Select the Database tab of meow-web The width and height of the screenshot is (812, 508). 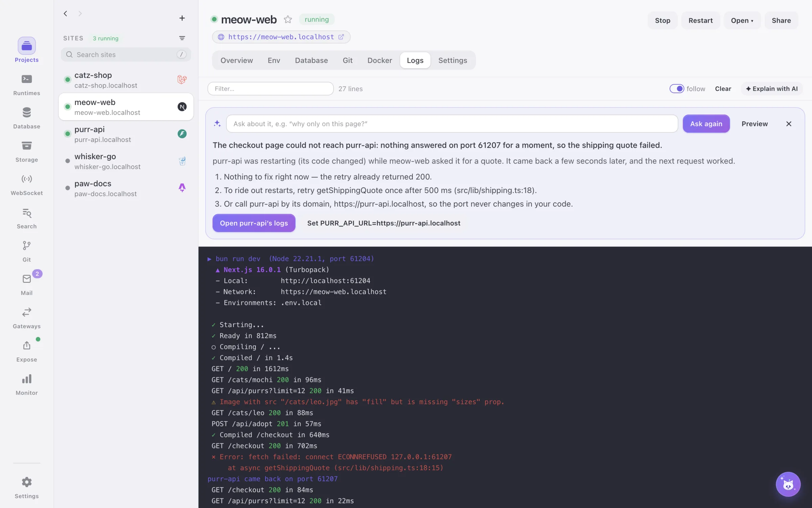point(311,60)
